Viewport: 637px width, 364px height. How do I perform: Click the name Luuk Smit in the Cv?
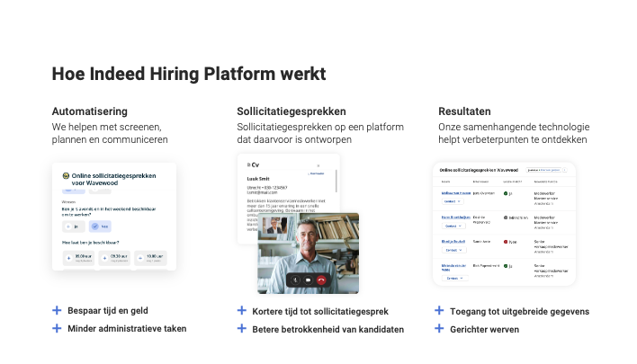pos(258,179)
